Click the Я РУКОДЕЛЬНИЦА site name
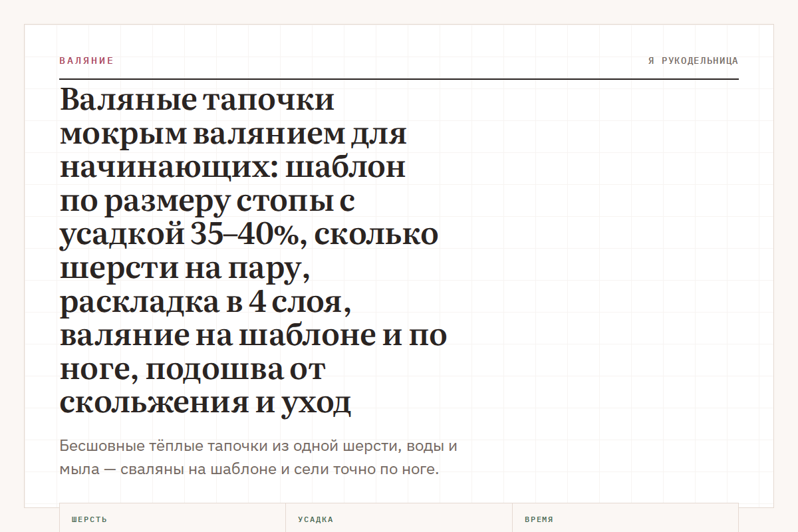 point(693,61)
